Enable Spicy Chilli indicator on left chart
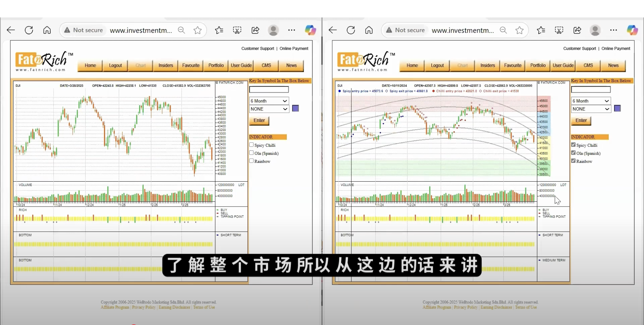Image resolution: width=644 pixels, height=325 pixels. coord(252,145)
